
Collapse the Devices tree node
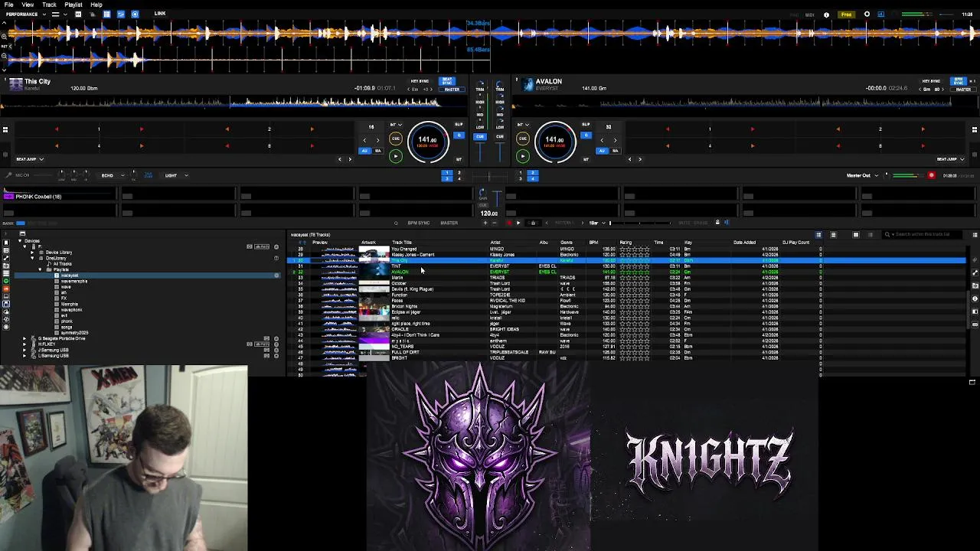coord(20,241)
